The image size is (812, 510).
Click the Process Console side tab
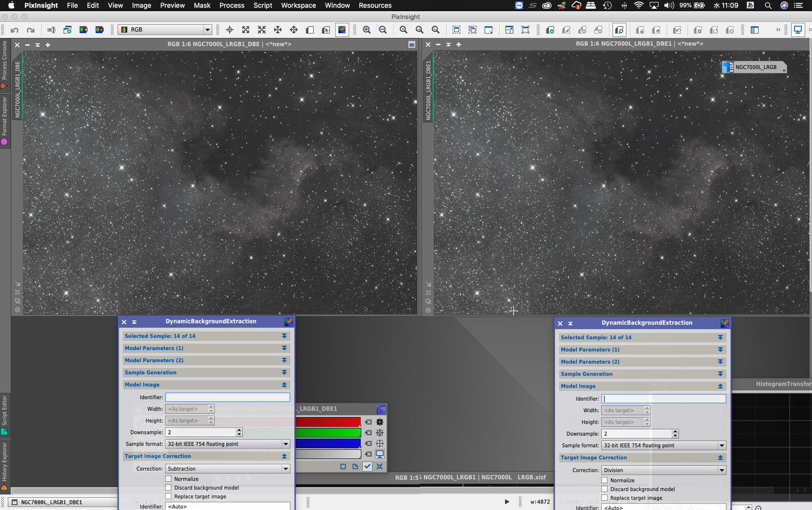coord(5,61)
